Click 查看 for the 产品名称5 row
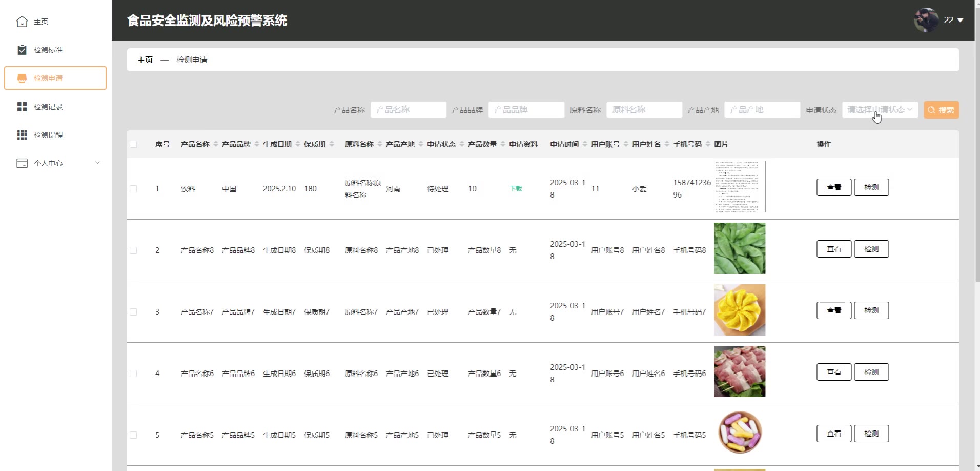Image resolution: width=980 pixels, height=471 pixels. point(834,434)
